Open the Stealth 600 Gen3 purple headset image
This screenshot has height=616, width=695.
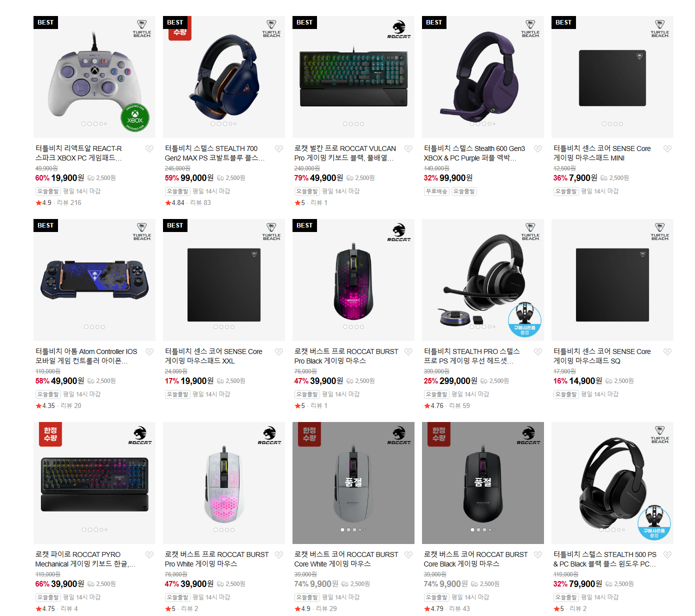483,77
